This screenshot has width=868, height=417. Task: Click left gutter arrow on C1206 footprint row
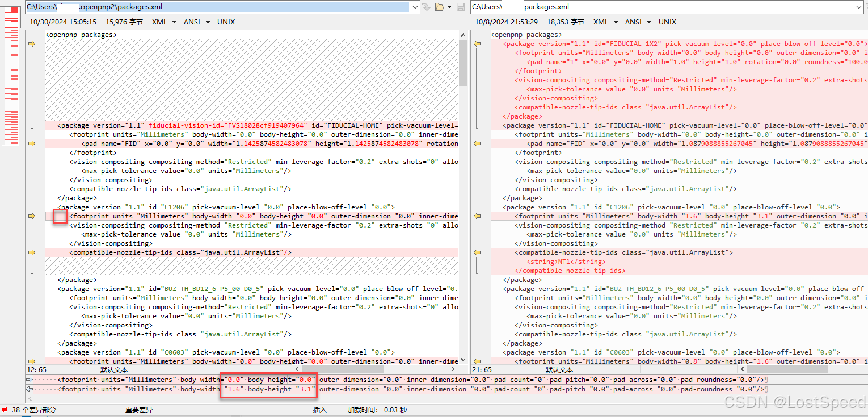[x=32, y=216]
